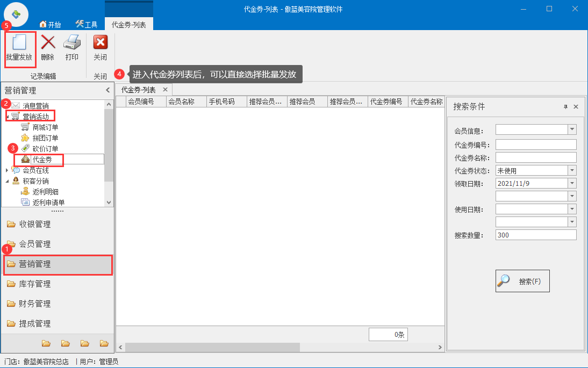Click the grid horizontal scrollbar thumb
The image size is (588, 368).
pos(213,348)
